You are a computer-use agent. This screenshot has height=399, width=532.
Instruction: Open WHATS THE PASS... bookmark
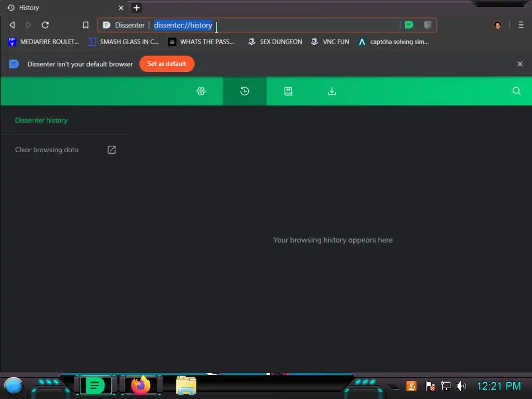(x=201, y=42)
